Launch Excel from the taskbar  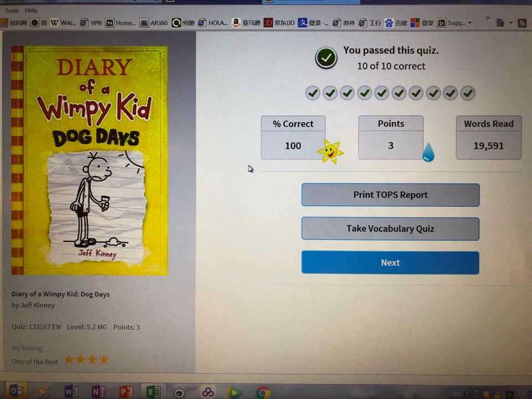pos(153,392)
